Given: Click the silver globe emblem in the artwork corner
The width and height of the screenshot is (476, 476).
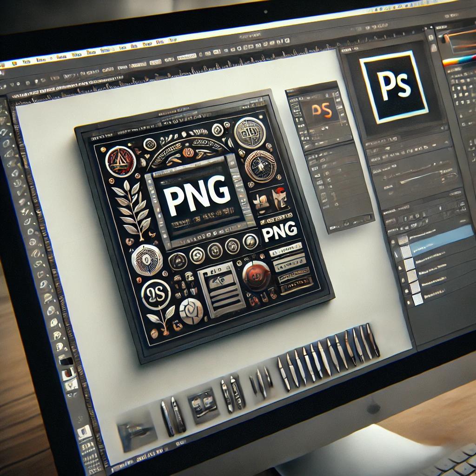Looking at the screenshot, I should click(250, 132).
